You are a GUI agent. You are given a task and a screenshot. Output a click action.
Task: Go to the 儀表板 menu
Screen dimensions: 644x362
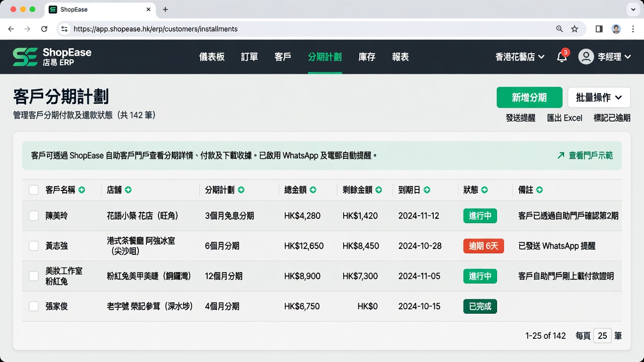point(212,57)
